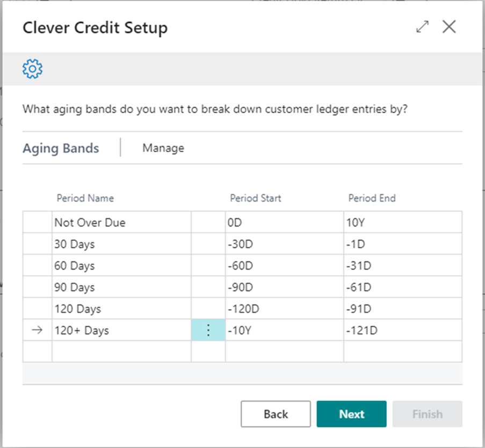Click the empty Period End cell in the new row
Screen dimensions: 485x448
[x=403, y=351]
